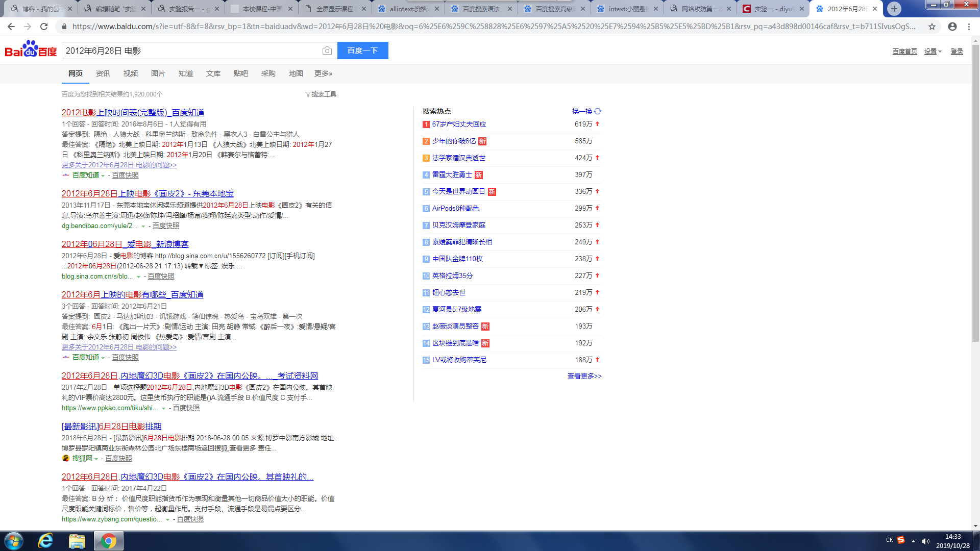Image resolution: width=980 pixels, height=551 pixels.
Task: Open the 搜索工具 search tools filter
Action: pos(321,94)
